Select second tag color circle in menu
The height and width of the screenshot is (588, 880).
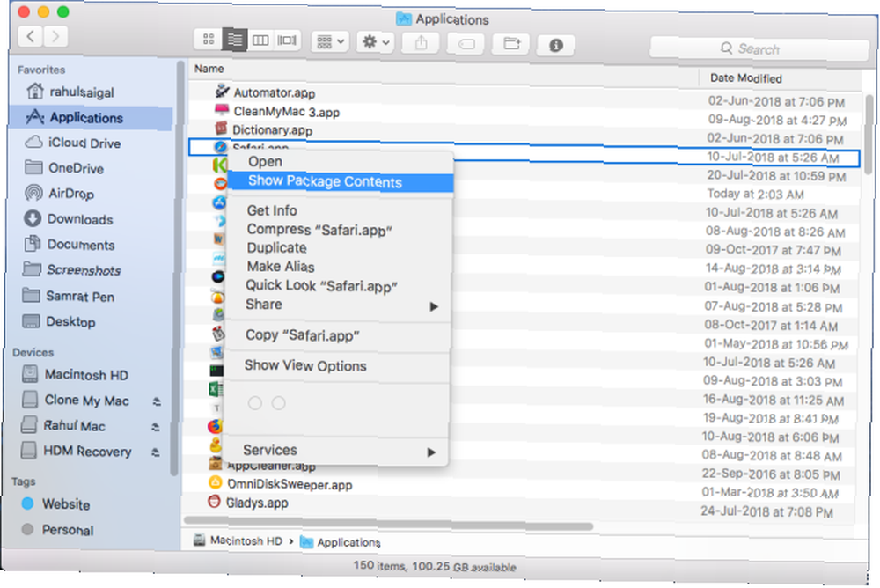[x=278, y=402]
